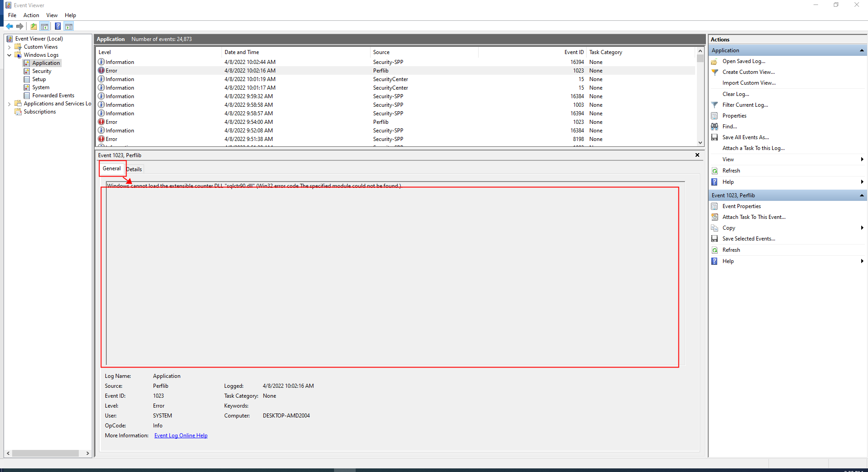Open the Help menu
Image resolution: width=868 pixels, height=472 pixels.
(x=70, y=15)
